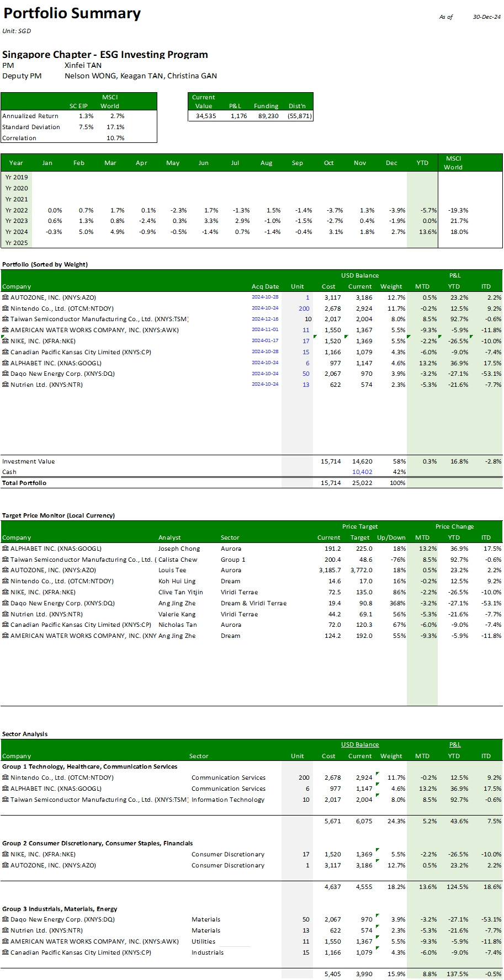Select the P&L value 1,176
Viewport: 504px width, 980px height.
pos(238,116)
